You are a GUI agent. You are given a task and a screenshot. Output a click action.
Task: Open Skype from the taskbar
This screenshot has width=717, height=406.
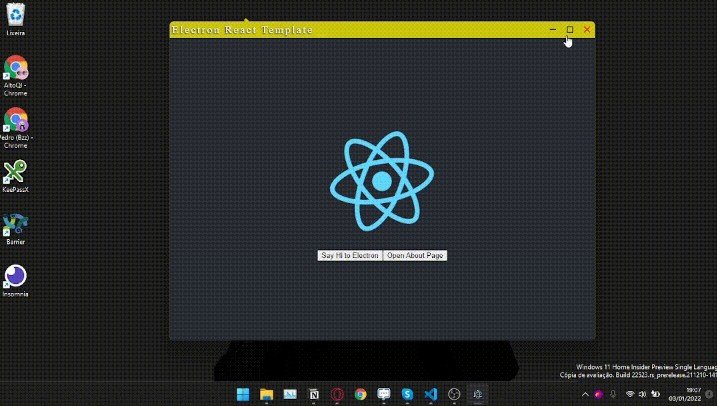coord(407,394)
